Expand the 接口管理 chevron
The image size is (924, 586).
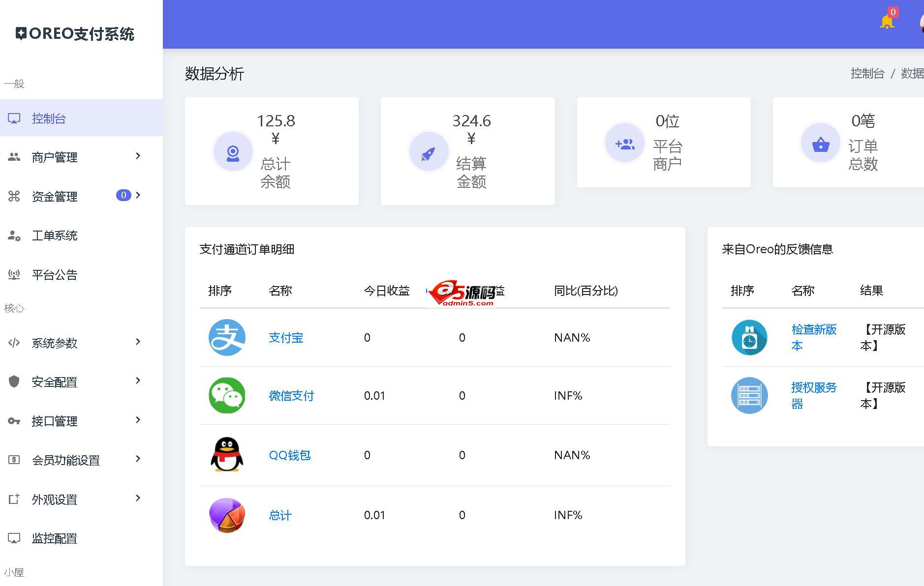pos(138,420)
